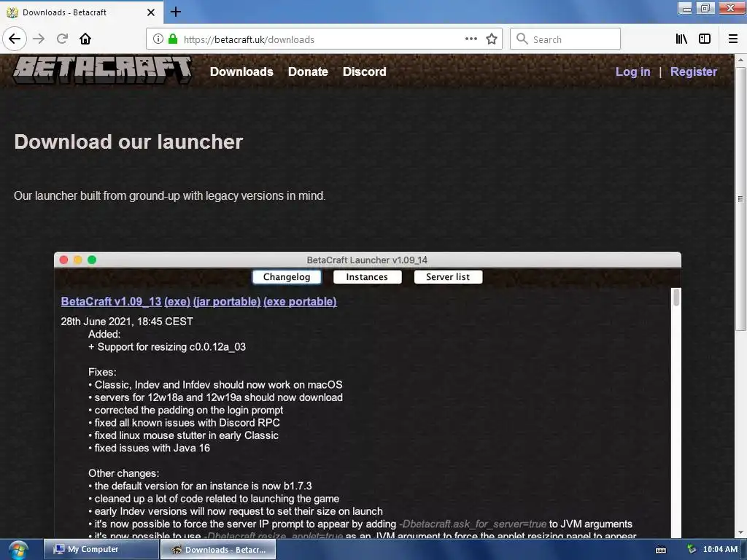
Task: Open the Windows Start button
Action: coord(18,550)
